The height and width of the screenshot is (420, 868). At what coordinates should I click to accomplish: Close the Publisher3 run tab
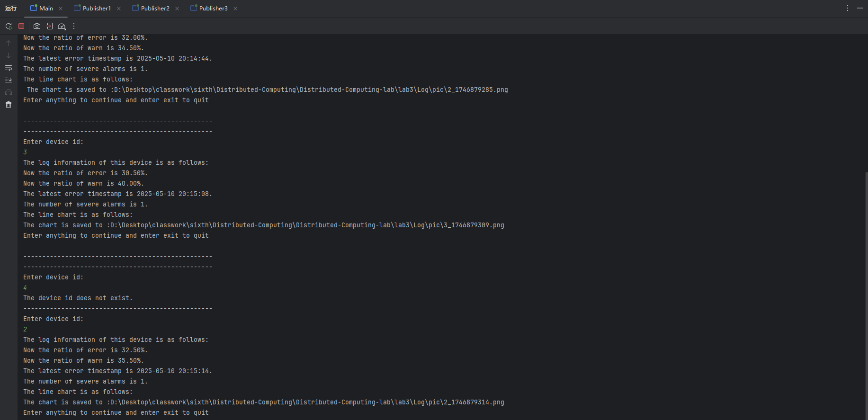pos(235,9)
